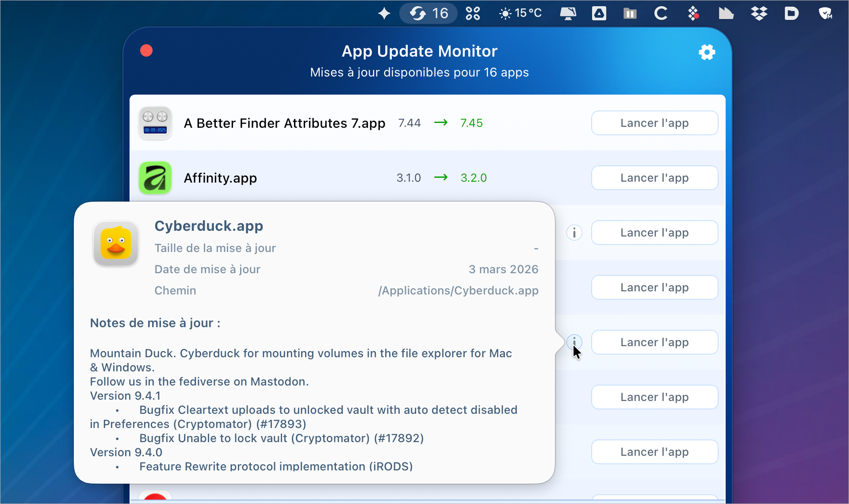The image size is (849, 504).
Task: Click the Chemin label
Action: [175, 290]
